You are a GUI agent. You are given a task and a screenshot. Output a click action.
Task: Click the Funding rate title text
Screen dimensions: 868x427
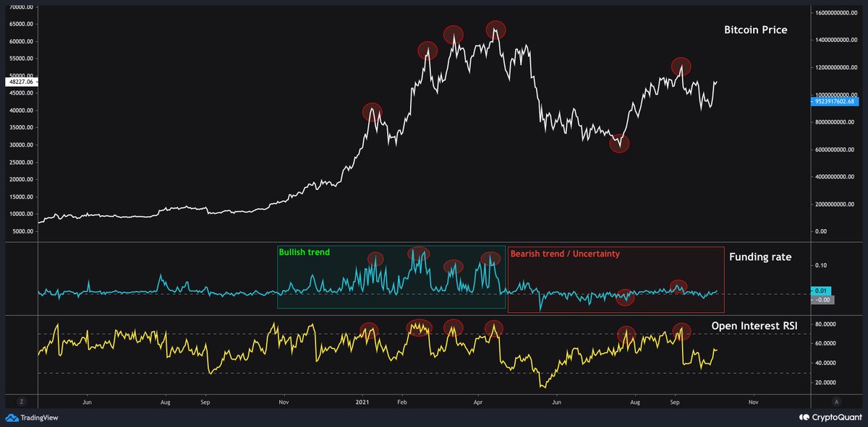pos(761,256)
